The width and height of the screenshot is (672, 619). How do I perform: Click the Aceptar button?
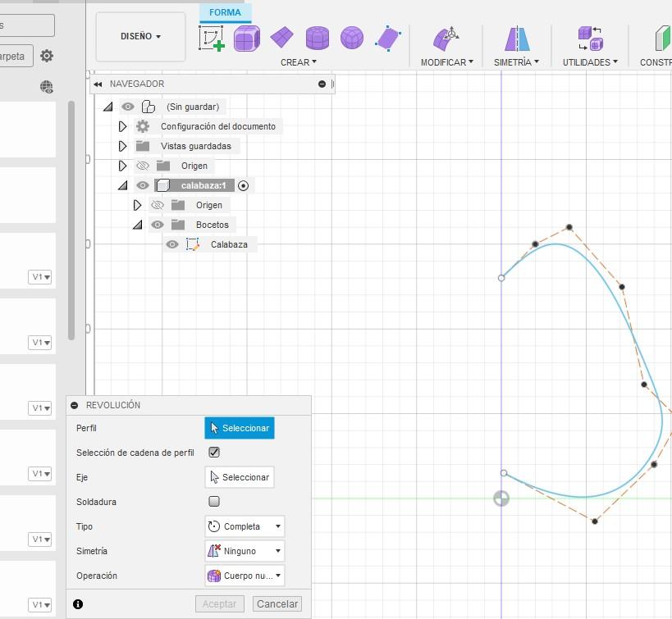tap(219, 603)
